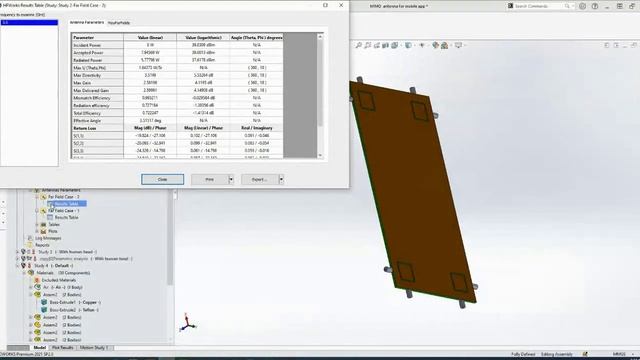Click the results table vertical scrollbar thumb
Screen dimensions: 640x360
point(320,83)
